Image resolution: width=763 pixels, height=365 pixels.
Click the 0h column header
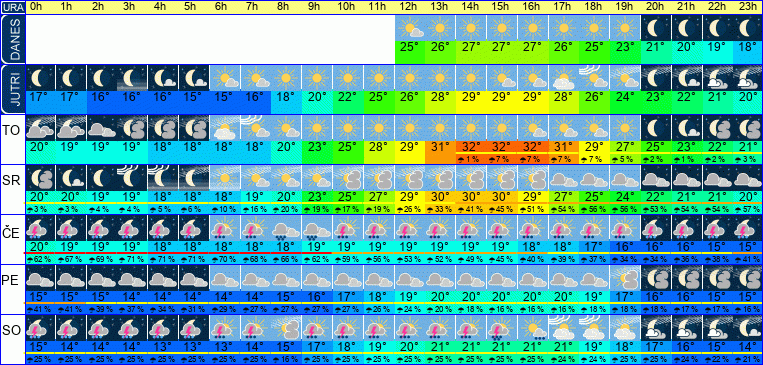pos(35,7)
